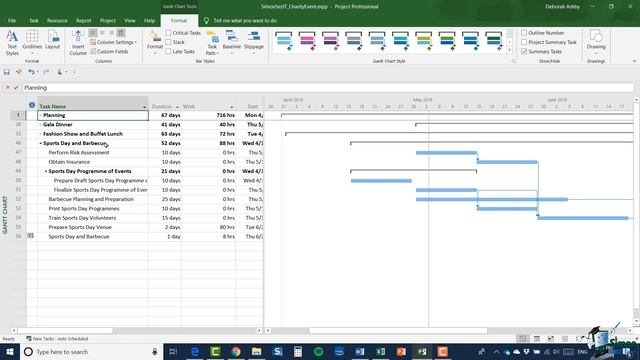The image size is (640, 360).
Task: Click the Indicators info column header
Action: [x=32, y=105]
